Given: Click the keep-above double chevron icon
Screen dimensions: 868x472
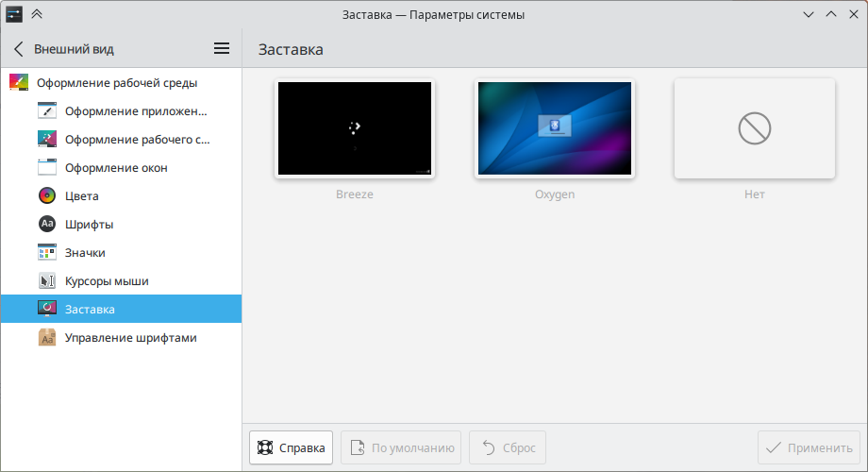Looking at the screenshot, I should pyautogui.click(x=37, y=14).
